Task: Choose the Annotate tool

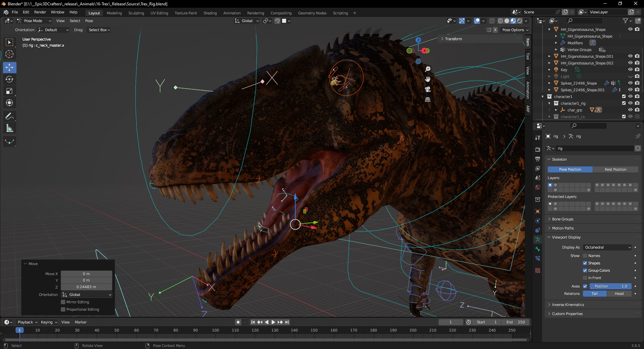Action: pos(9,116)
